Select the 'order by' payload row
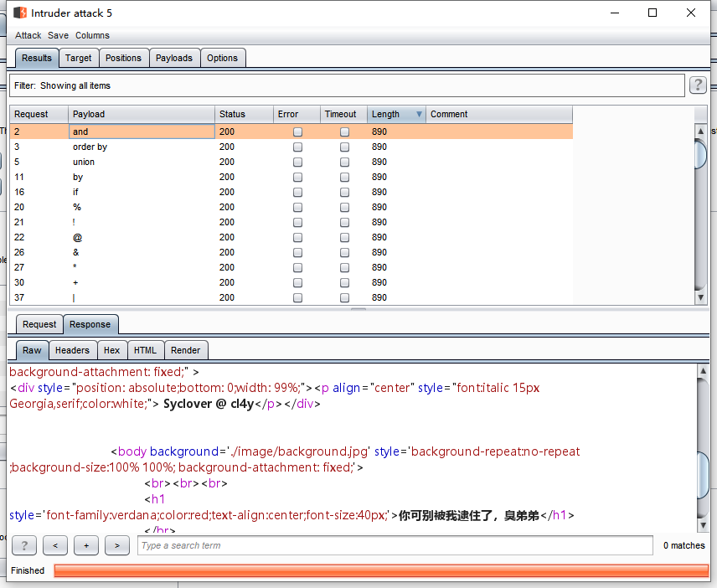 pyautogui.click(x=291, y=147)
